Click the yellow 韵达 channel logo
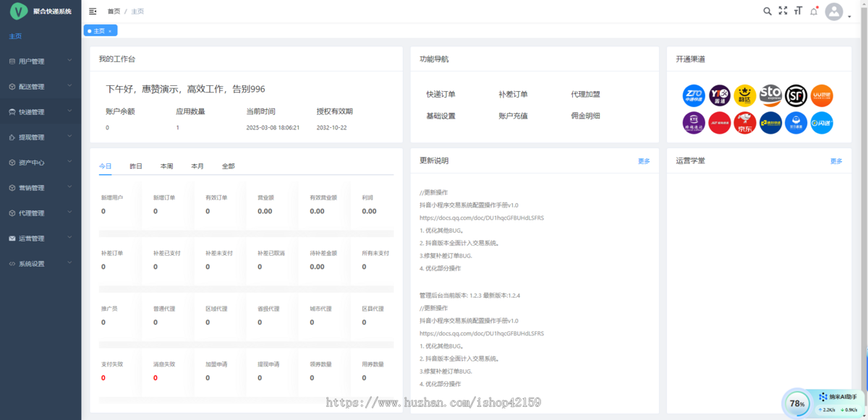The height and width of the screenshot is (420, 868). (x=745, y=95)
